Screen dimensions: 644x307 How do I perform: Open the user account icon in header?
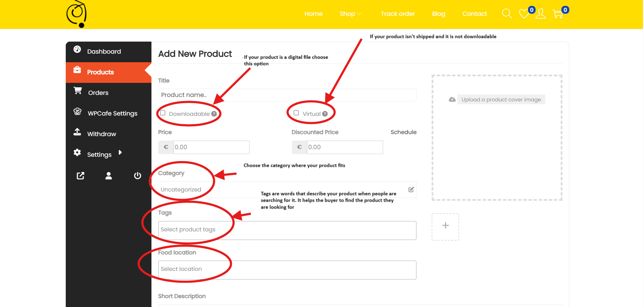point(541,14)
